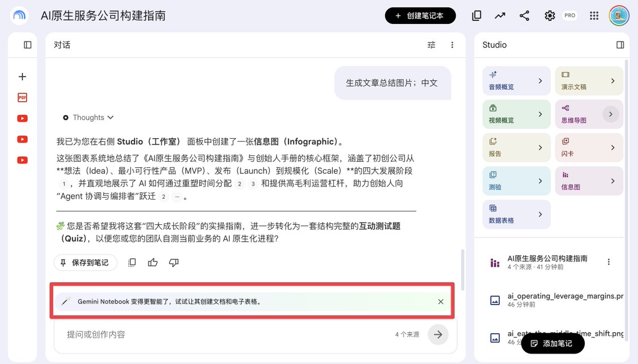This screenshot has width=638, height=364.
Task: Open the Google apps grid icon
Action: (594, 16)
